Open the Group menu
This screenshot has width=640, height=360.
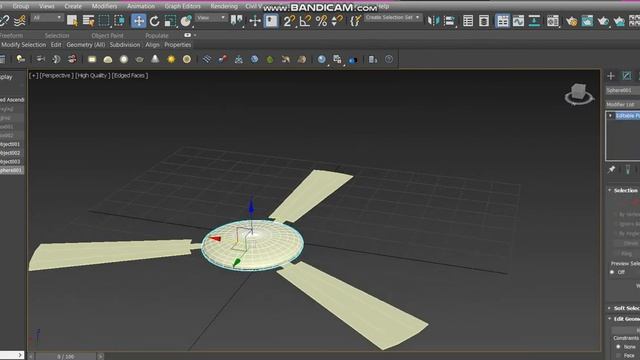(x=20, y=6)
